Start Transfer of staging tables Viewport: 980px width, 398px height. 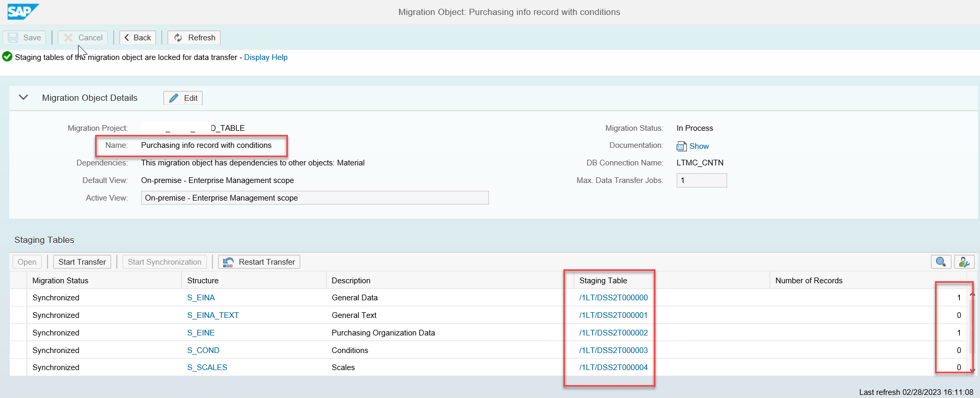82,262
